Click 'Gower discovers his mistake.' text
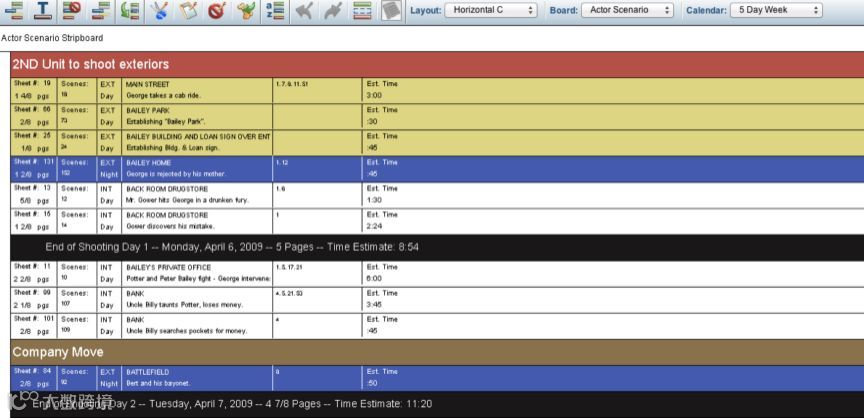Image resolution: width=864 pixels, height=418 pixels. pos(170,226)
